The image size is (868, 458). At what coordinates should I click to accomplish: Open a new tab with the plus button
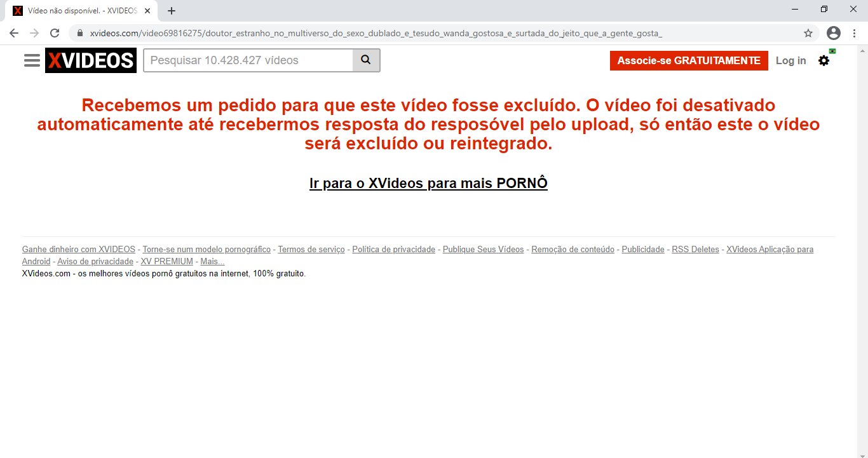pyautogui.click(x=171, y=11)
